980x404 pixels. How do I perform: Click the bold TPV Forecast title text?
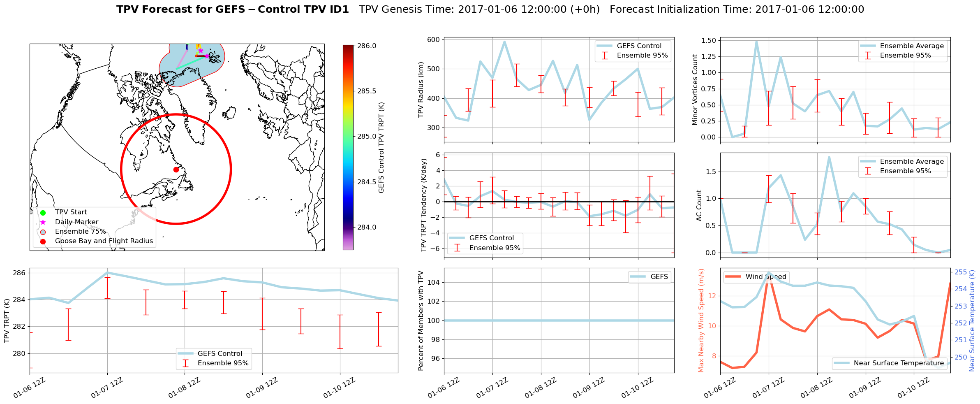232,9
